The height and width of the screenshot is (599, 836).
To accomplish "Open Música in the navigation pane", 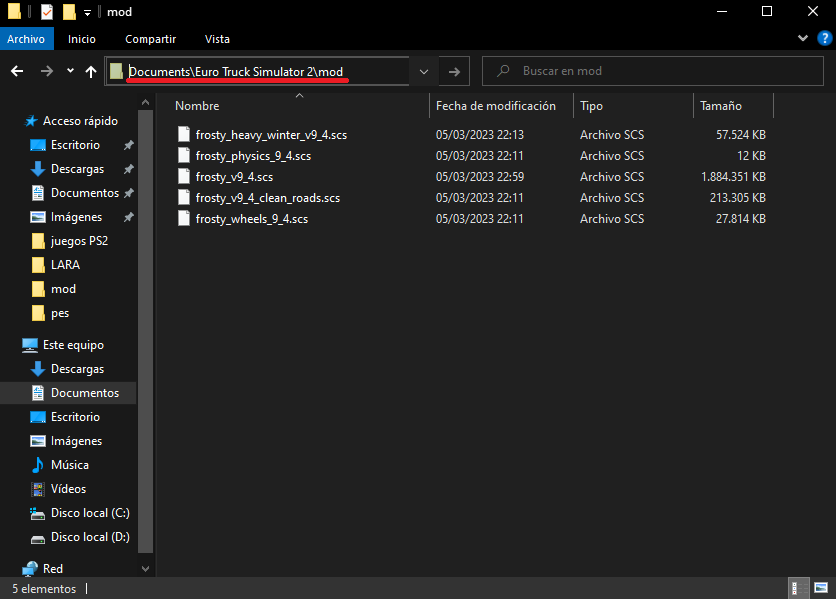I will [69, 465].
